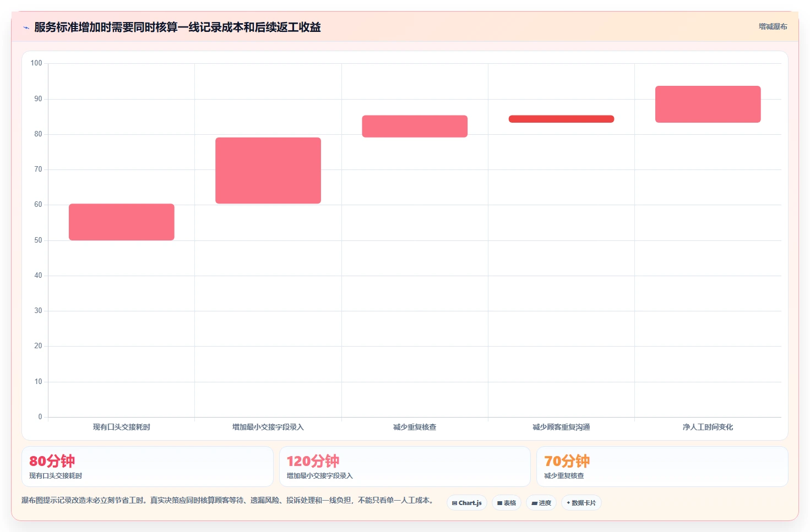Click the y-axis value 50
810x532 pixels.
click(x=38, y=240)
